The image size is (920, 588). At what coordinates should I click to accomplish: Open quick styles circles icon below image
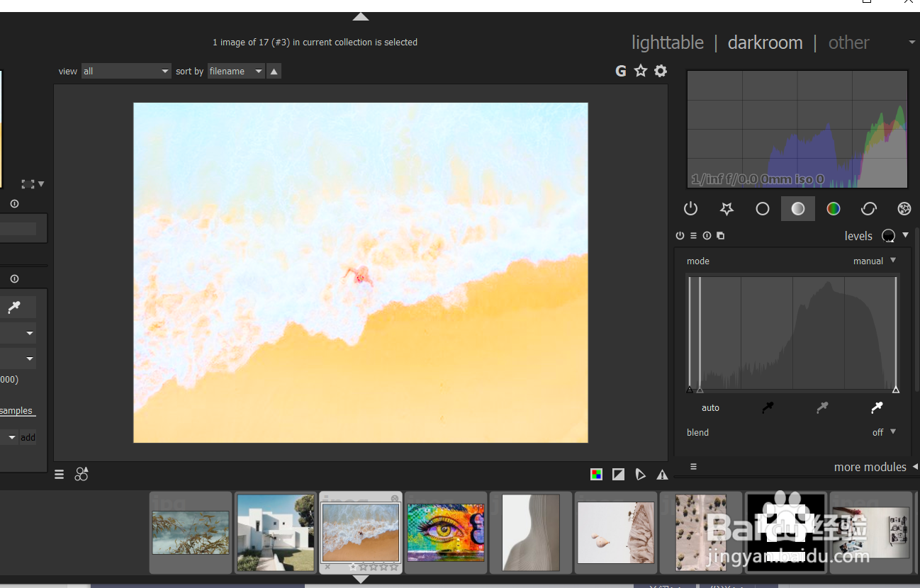point(82,474)
